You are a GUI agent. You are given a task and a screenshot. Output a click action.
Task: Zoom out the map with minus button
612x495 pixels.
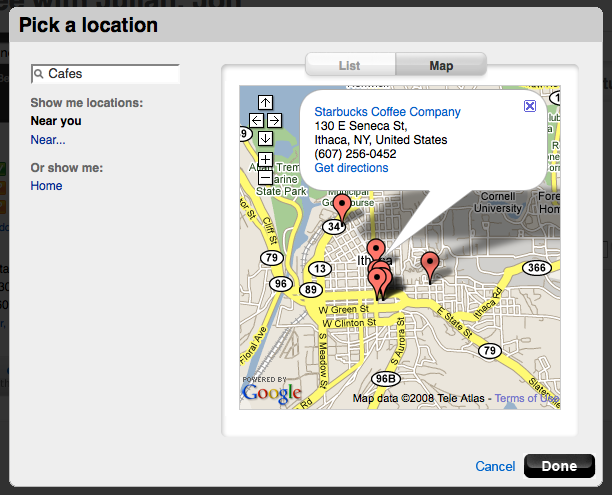pyautogui.click(x=265, y=178)
